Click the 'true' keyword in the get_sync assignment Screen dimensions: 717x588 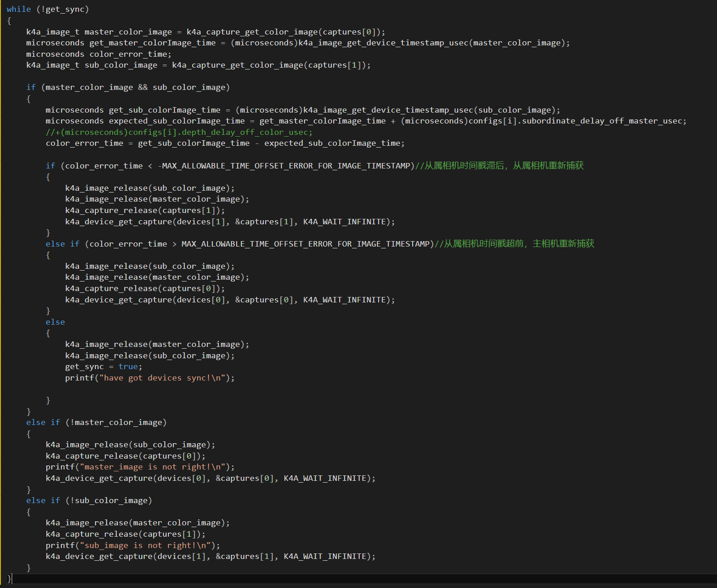pos(128,366)
